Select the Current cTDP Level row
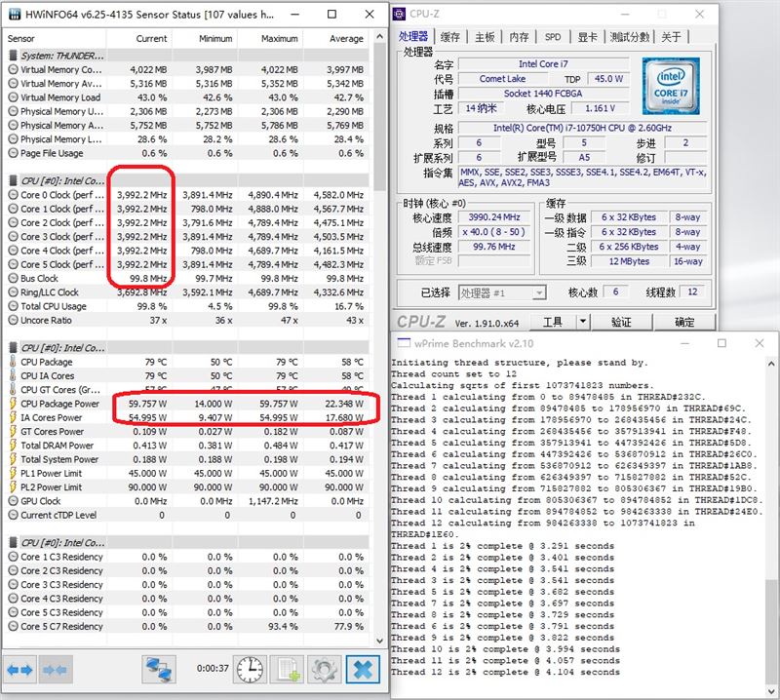Screen dimensions: 780x700 [x=186, y=515]
